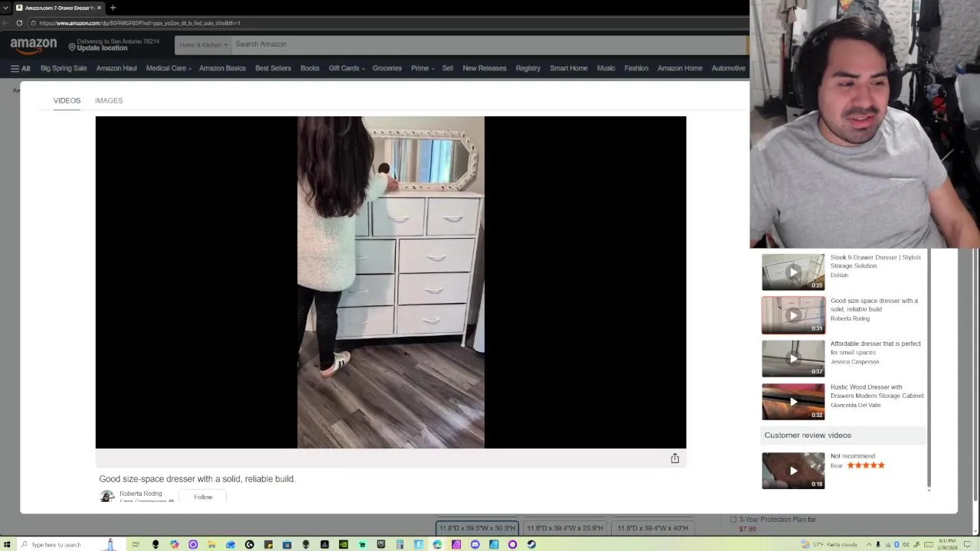
Task: Open File Explorer on the taskbar
Action: coord(211,544)
